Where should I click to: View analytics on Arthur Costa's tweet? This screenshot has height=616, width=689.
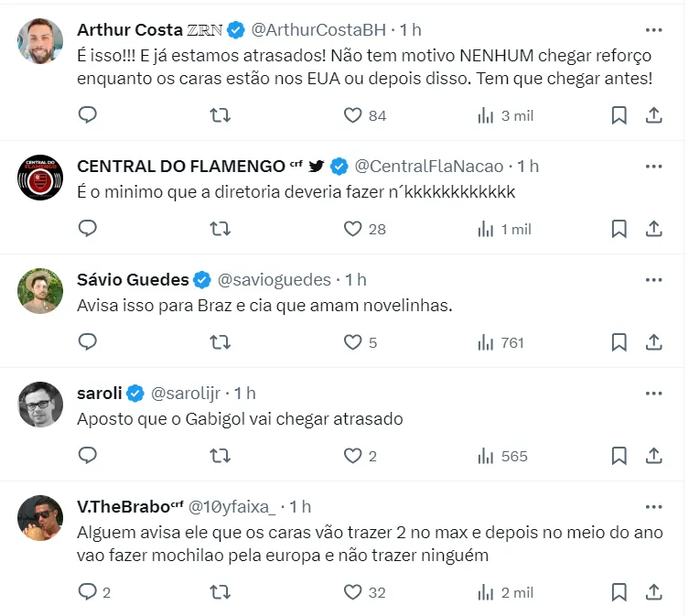(x=486, y=115)
